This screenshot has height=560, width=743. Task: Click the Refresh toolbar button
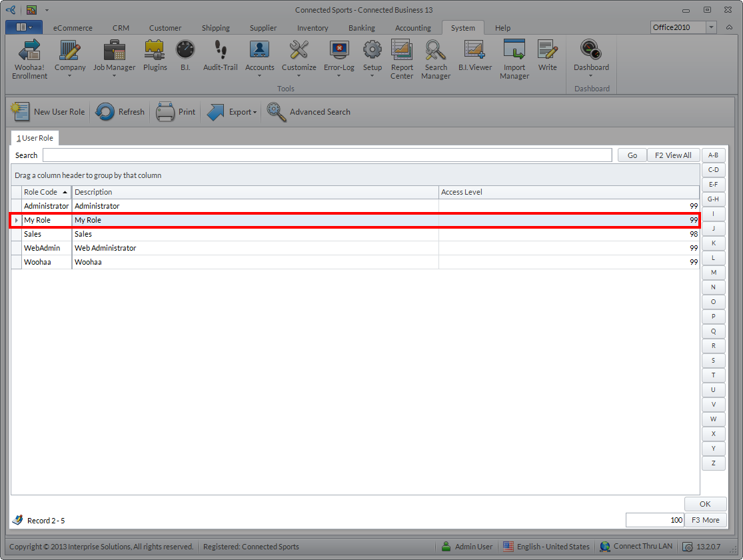[x=121, y=112]
